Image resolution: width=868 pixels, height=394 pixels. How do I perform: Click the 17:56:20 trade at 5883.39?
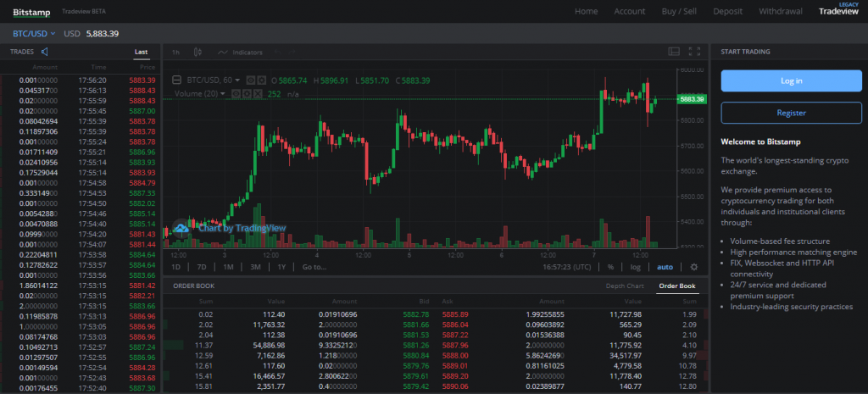pyautogui.click(x=81, y=80)
